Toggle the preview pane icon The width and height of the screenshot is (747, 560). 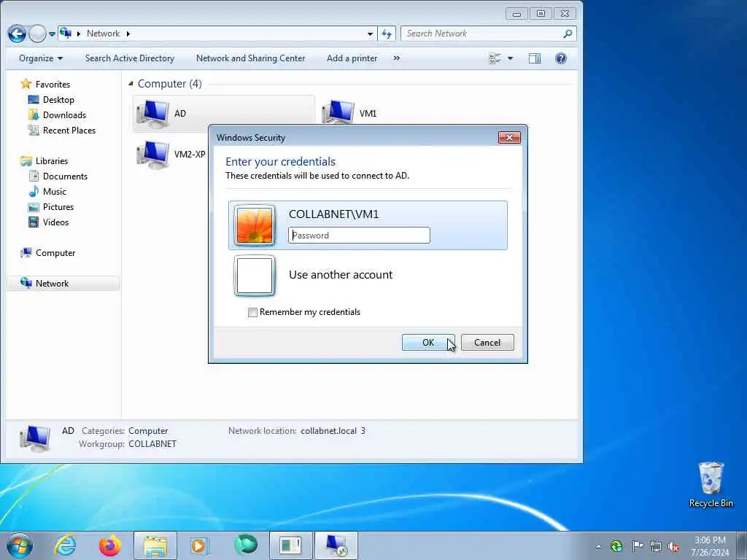click(x=535, y=58)
